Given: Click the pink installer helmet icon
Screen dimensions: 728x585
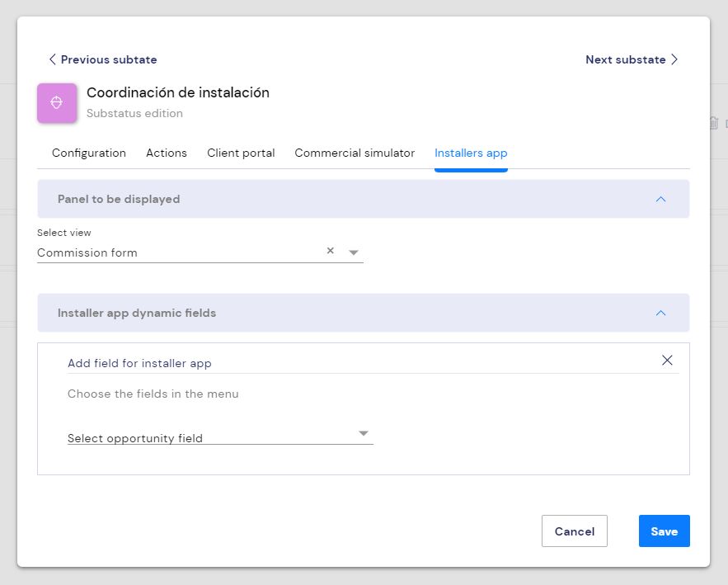Looking at the screenshot, I should pyautogui.click(x=57, y=102).
